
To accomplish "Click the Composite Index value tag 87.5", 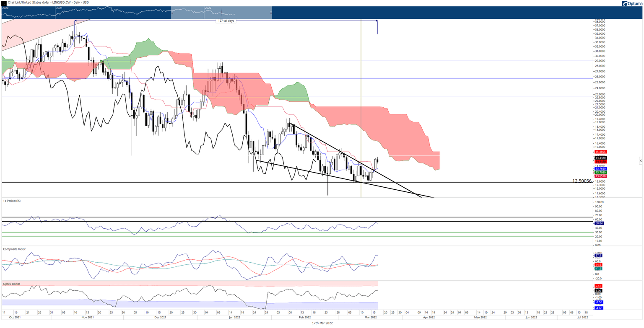I will pyautogui.click(x=598, y=255).
